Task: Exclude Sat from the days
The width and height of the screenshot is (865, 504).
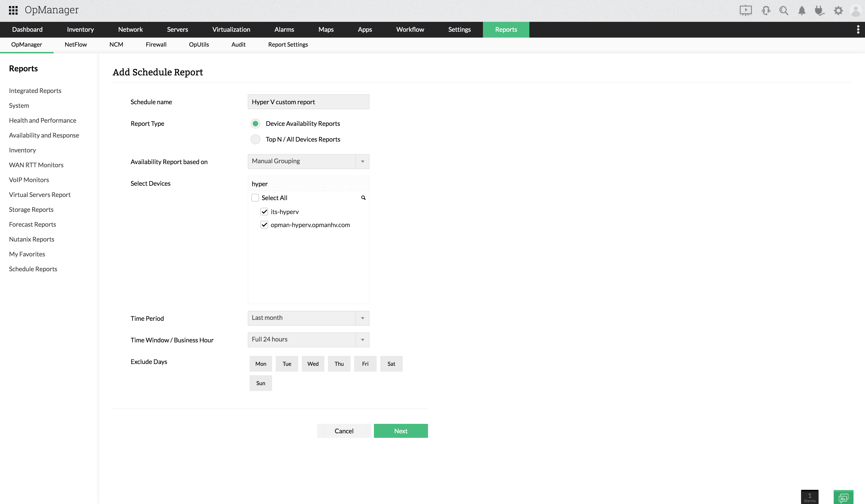Action: point(391,364)
